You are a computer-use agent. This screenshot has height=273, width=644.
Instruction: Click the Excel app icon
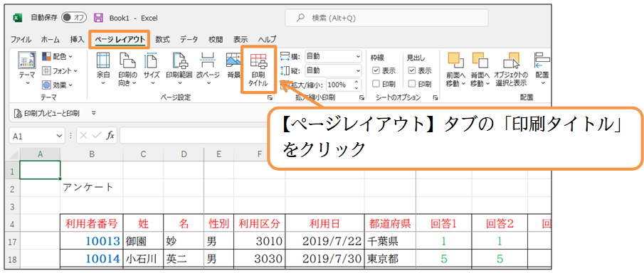pyautogui.click(x=18, y=18)
